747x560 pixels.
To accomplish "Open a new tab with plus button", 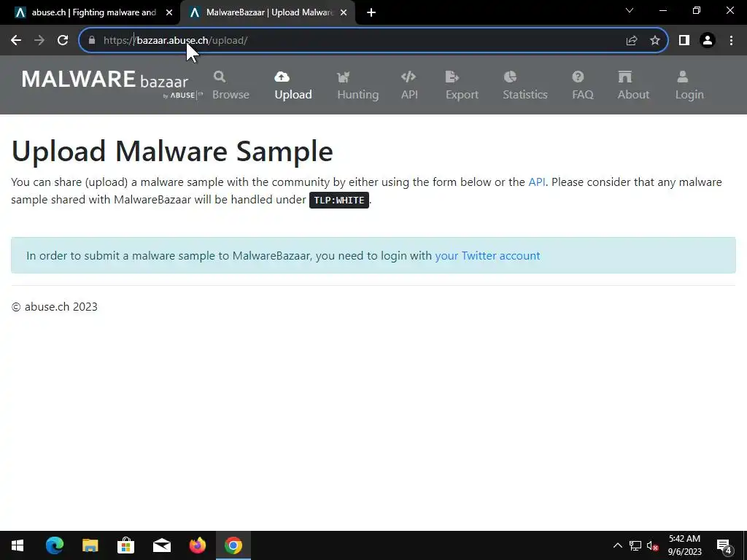I will 371,12.
